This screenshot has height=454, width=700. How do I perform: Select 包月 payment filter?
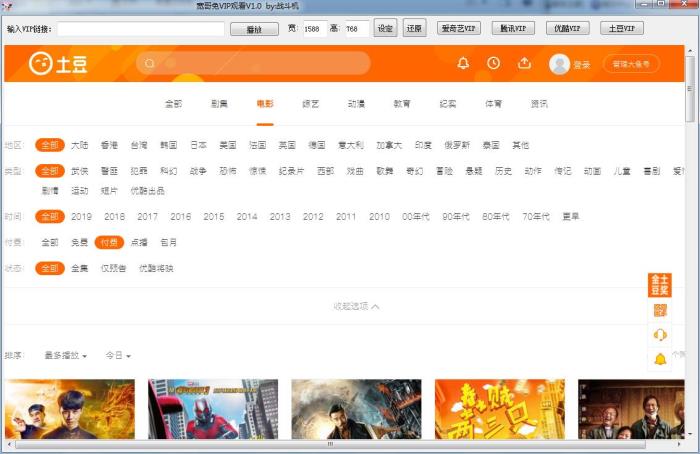coord(168,242)
